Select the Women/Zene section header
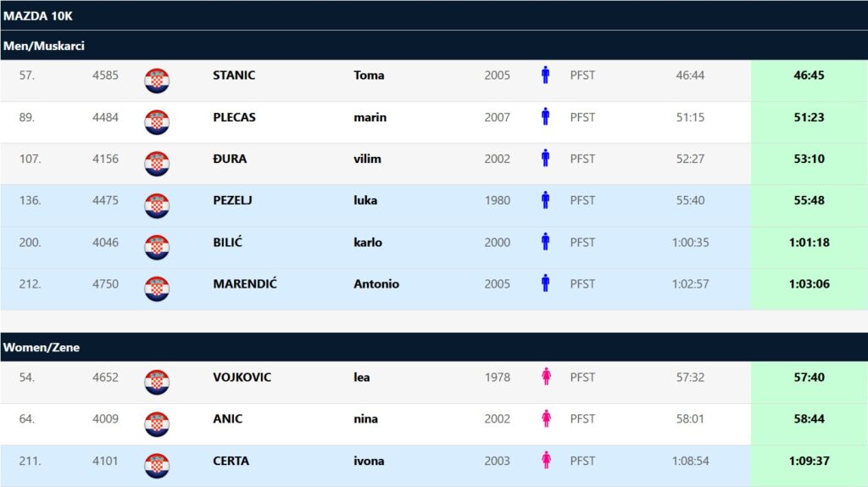The width and height of the screenshot is (868, 487). tap(42, 347)
